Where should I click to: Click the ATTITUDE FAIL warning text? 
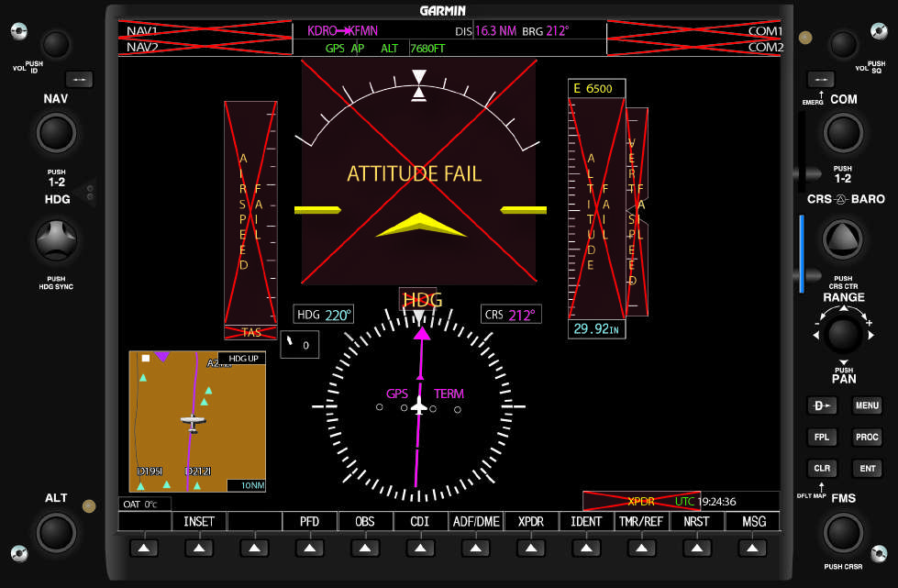click(414, 173)
